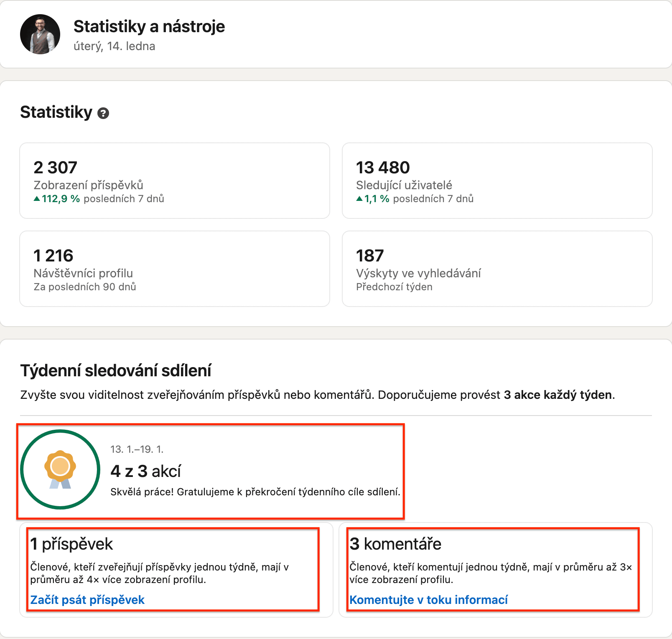This screenshot has height=639, width=672.
Task: Click green triangle beside 1,1 %
Action: pos(359,199)
